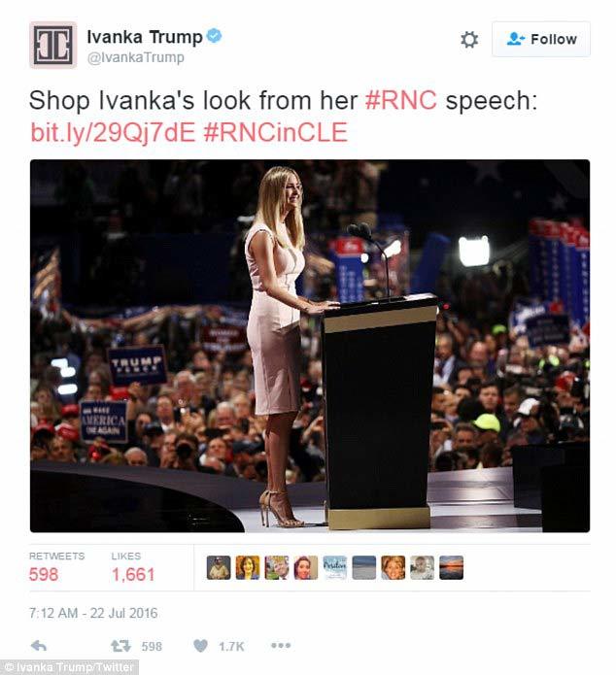
Task: Open the #RNC hashtag
Action: 400,100
